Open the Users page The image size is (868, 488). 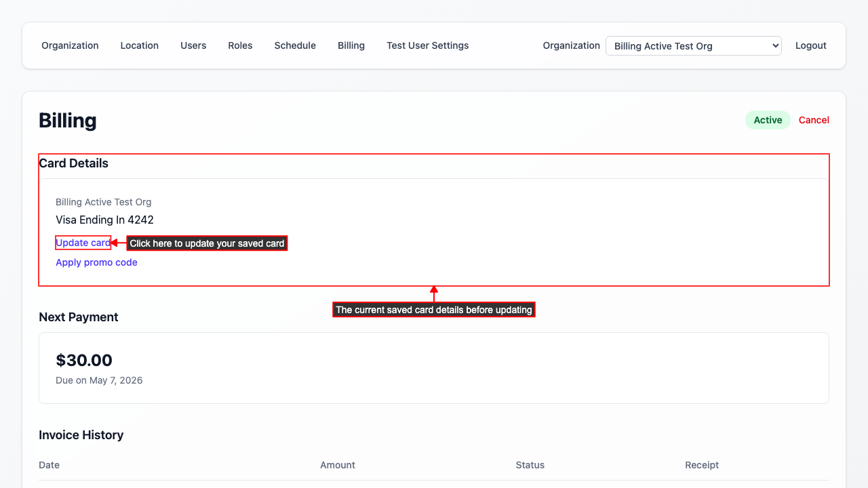pyautogui.click(x=193, y=45)
